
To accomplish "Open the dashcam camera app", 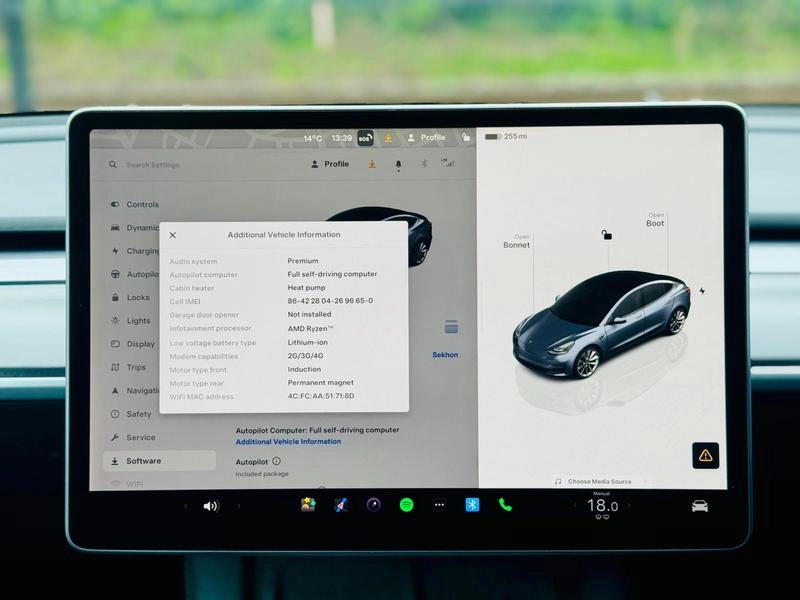I will click(x=373, y=505).
